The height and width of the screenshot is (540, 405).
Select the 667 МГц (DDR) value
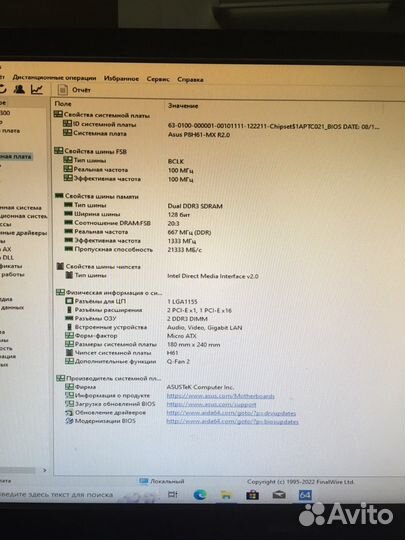click(189, 232)
